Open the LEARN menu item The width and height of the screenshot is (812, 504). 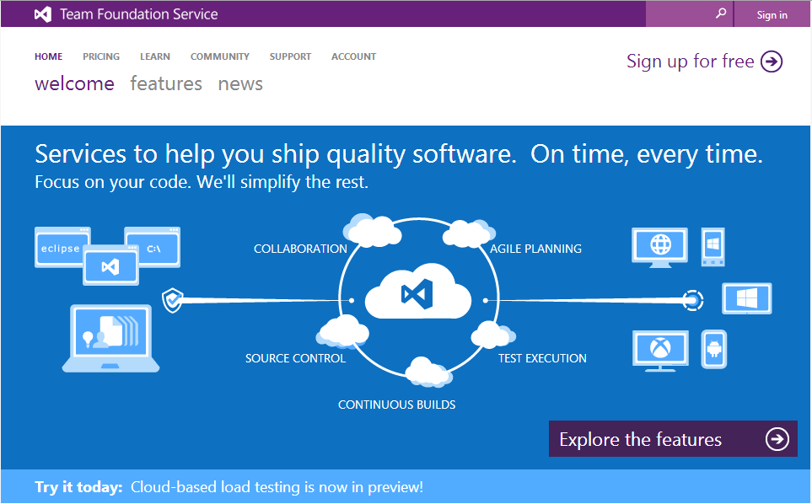click(x=155, y=56)
